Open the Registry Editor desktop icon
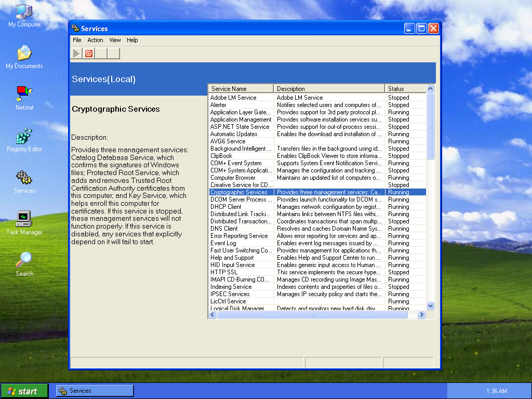Image resolution: width=532 pixels, height=399 pixels. [24, 140]
